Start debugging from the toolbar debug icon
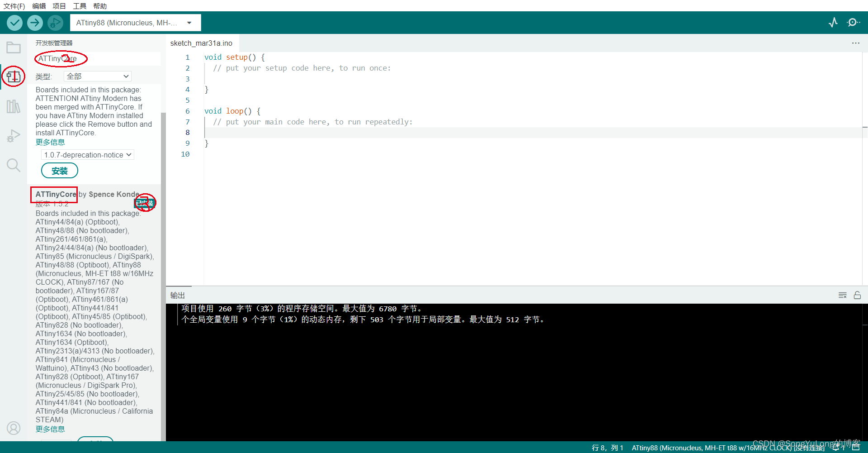 (x=55, y=23)
